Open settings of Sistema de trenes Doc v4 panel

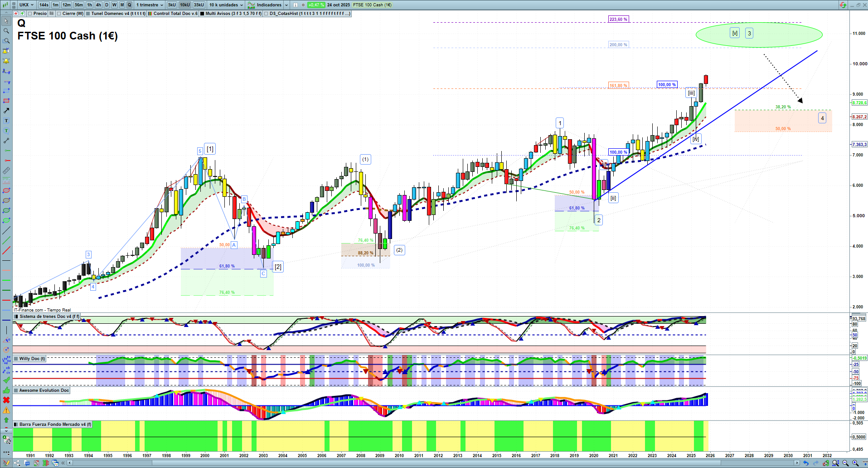(x=16, y=317)
